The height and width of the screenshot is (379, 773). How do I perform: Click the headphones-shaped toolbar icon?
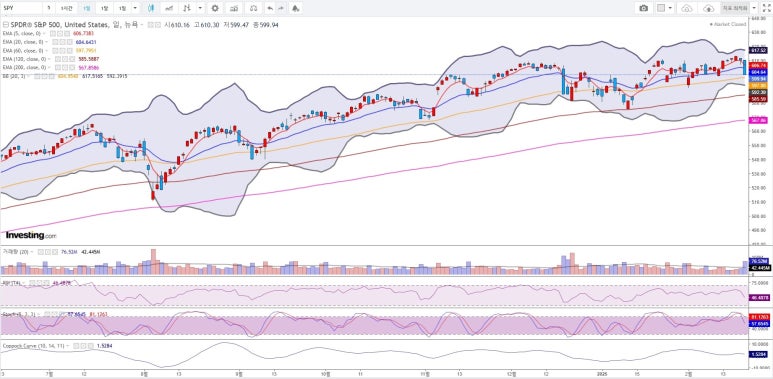tap(253, 8)
